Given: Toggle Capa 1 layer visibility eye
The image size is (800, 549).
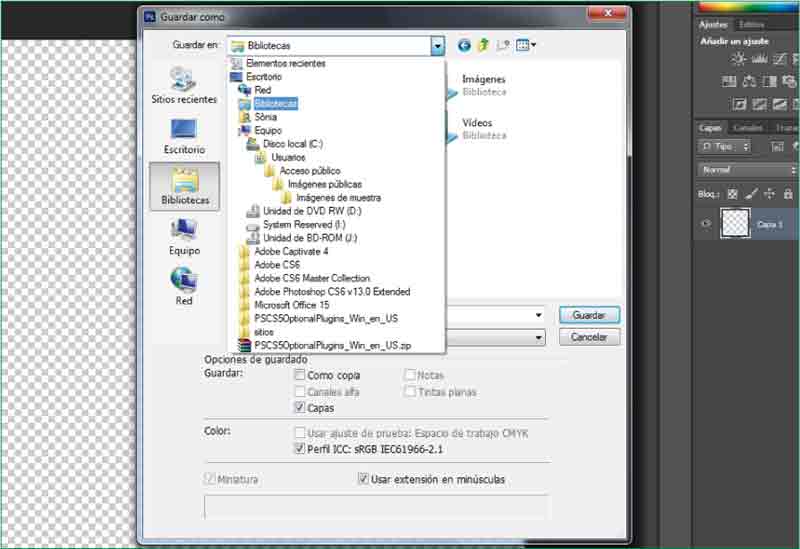Looking at the screenshot, I should tap(706, 224).
